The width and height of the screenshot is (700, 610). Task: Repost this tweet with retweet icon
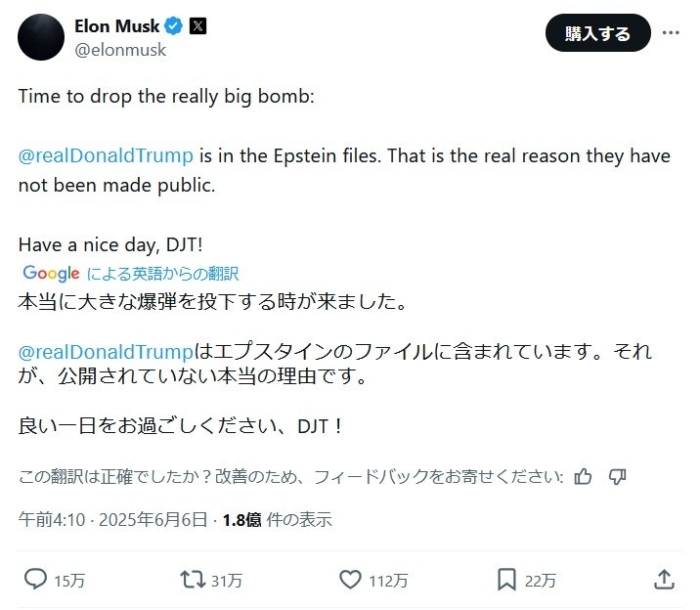[x=193, y=580]
